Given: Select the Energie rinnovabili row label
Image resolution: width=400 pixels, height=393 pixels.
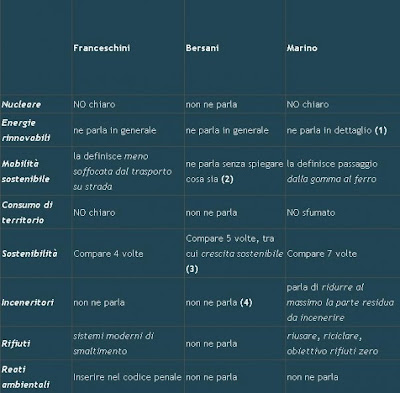Looking at the screenshot, I should pyautogui.click(x=26, y=130).
